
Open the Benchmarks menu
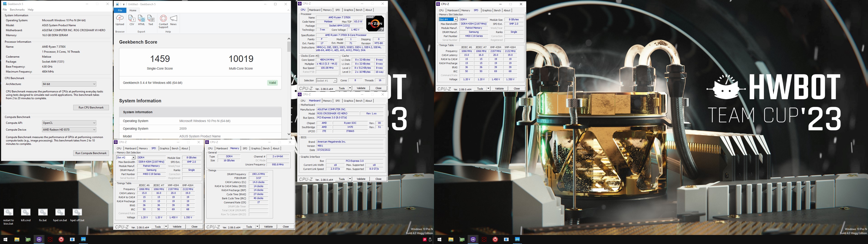coord(17,10)
